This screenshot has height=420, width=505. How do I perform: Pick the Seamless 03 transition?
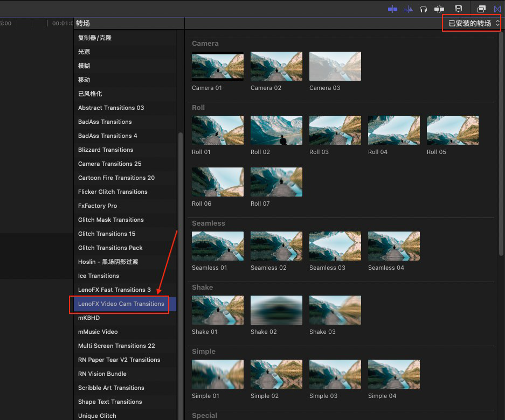coord(335,246)
